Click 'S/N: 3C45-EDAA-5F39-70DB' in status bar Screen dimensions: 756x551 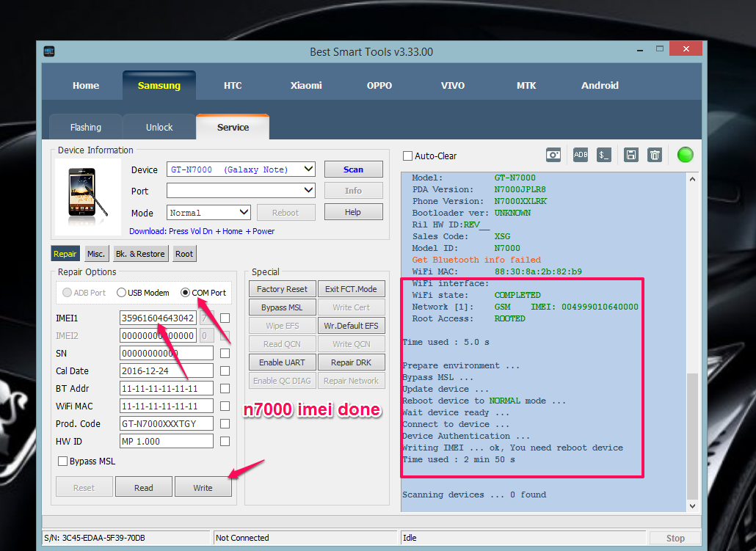[x=95, y=538]
